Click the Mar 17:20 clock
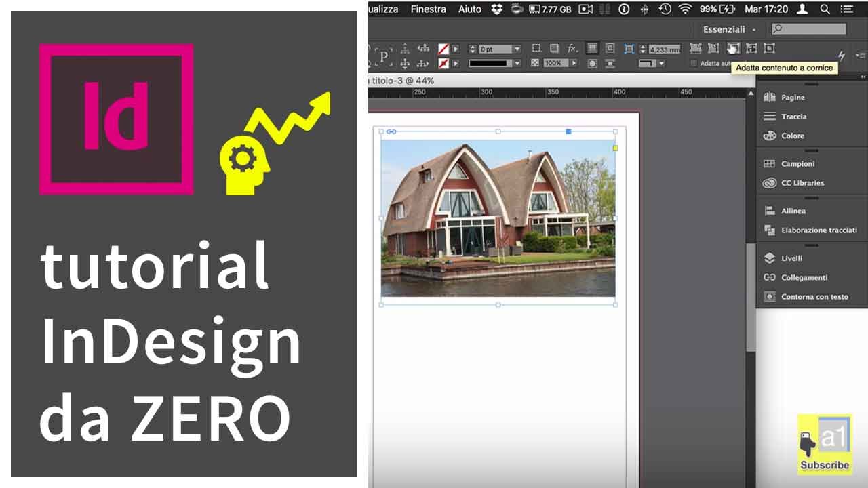This screenshot has height=488, width=868. pos(766,9)
